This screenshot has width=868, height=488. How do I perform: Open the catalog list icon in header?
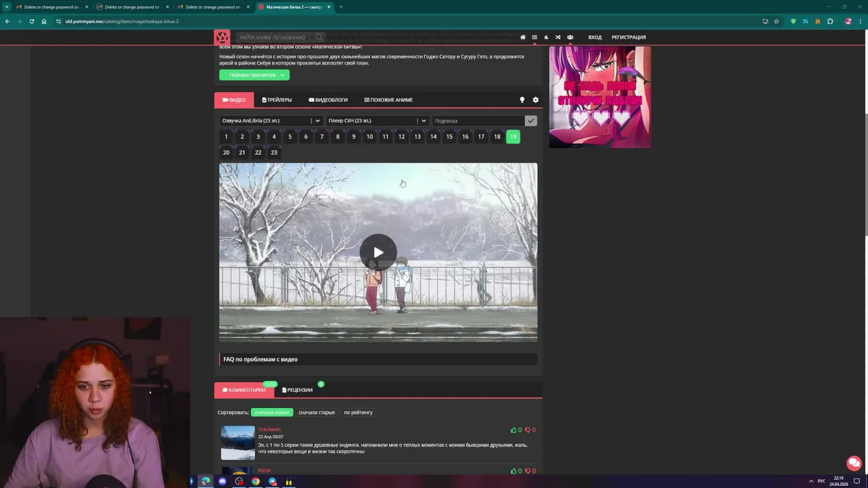click(534, 37)
